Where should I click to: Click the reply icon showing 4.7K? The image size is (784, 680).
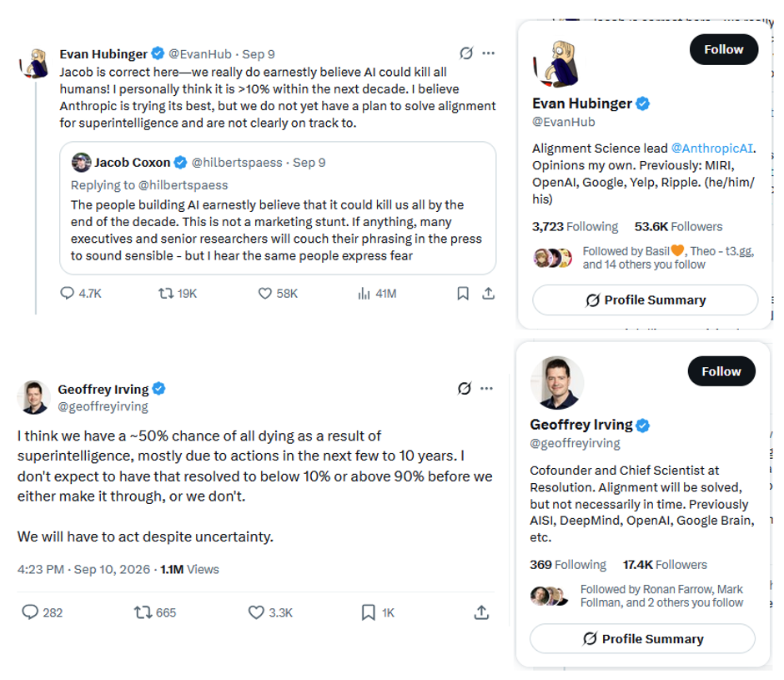pyautogui.click(x=67, y=293)
